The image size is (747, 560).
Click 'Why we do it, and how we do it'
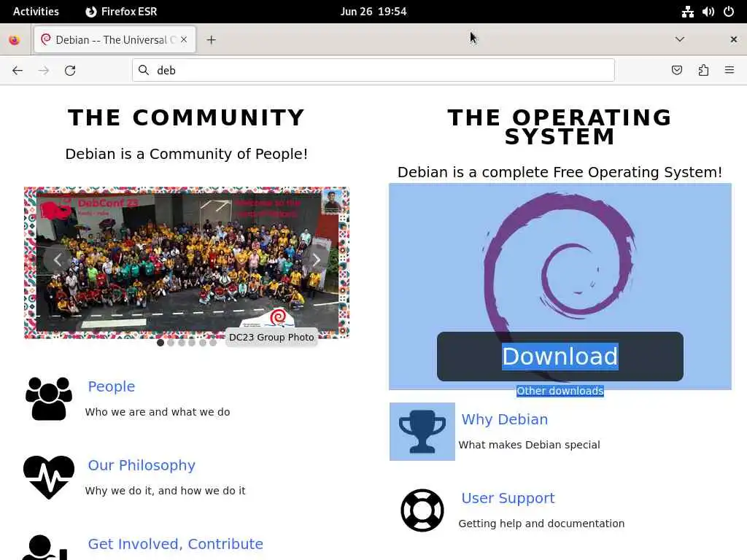166,491
